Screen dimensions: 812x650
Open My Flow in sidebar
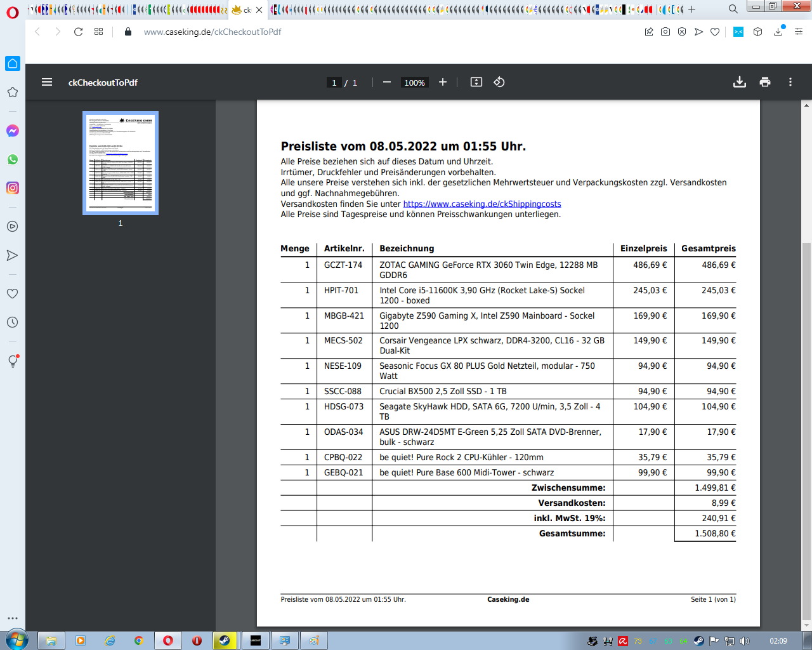[13, 255]
